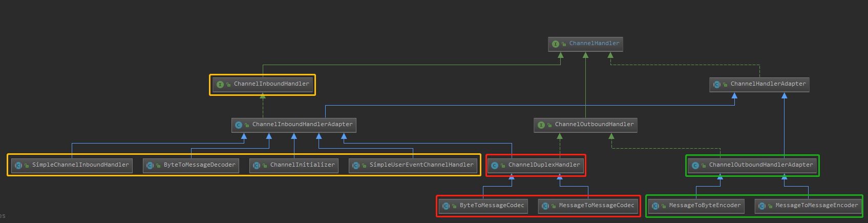Click the ChannelInboundHandler node
This screenshot has height=223, width=868.
263,85
